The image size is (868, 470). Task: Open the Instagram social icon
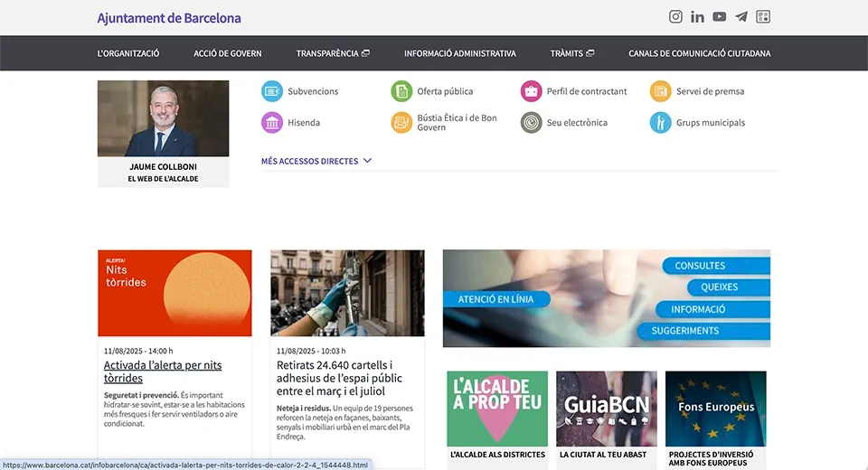pos(675,16)
